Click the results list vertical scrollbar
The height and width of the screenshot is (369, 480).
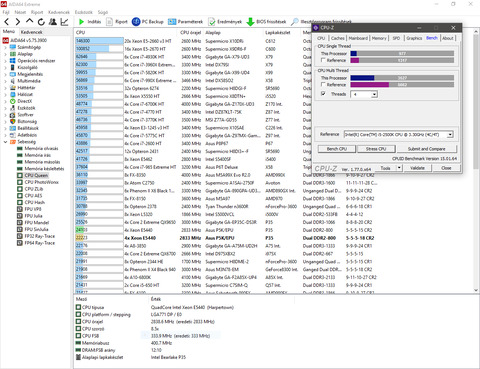tap(476, 160)
